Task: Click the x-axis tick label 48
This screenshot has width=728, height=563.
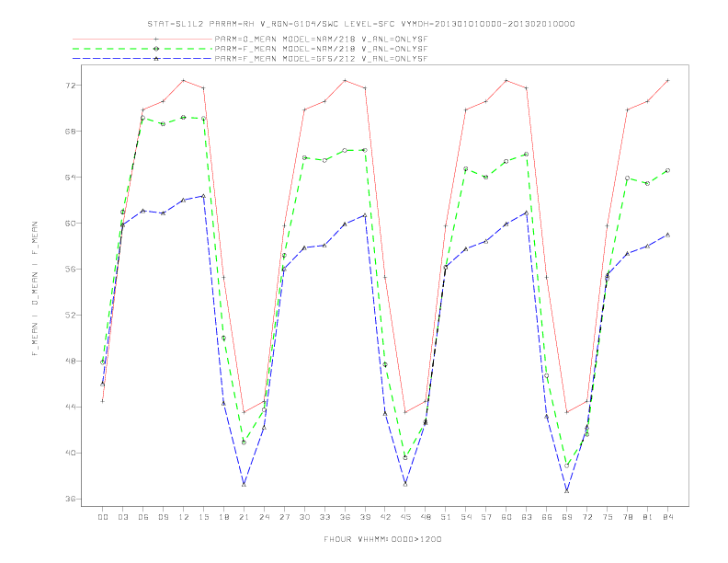Action: [426, 517]
